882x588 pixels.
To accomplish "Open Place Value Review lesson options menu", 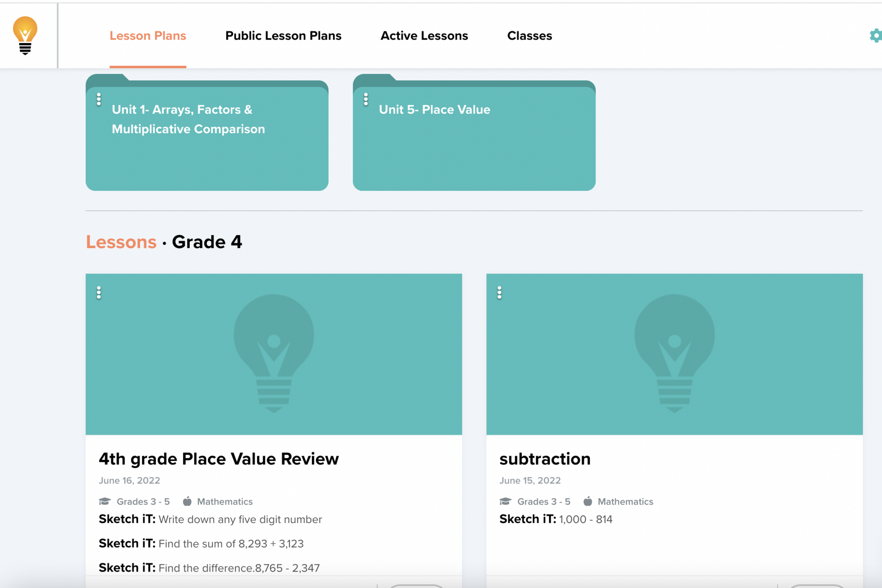I will (99, 293).
